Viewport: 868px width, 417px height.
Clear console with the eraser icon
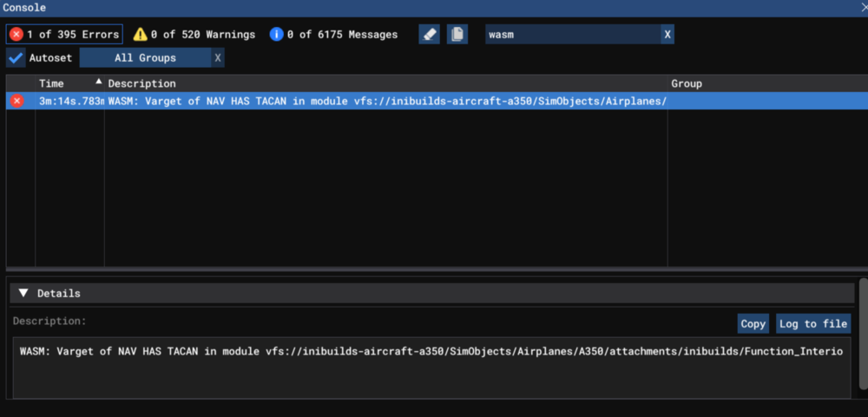click(x=429, y=35)
